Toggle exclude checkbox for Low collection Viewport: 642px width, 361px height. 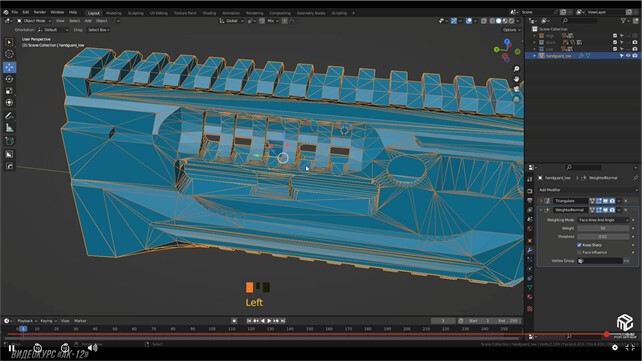(x=615, y=49)
